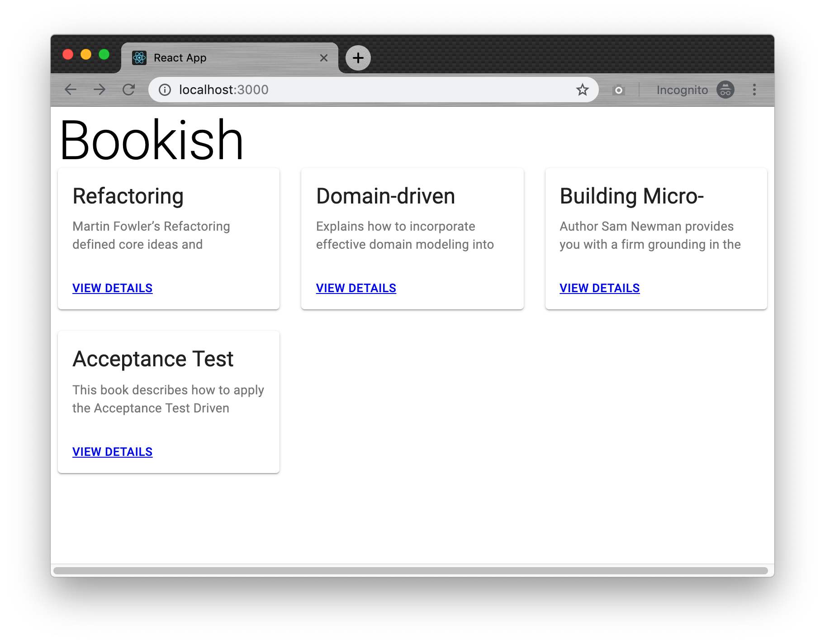This screenshot has width=825, height=644.
Task: Bookmark this page using the star icon
Action: 583,90
